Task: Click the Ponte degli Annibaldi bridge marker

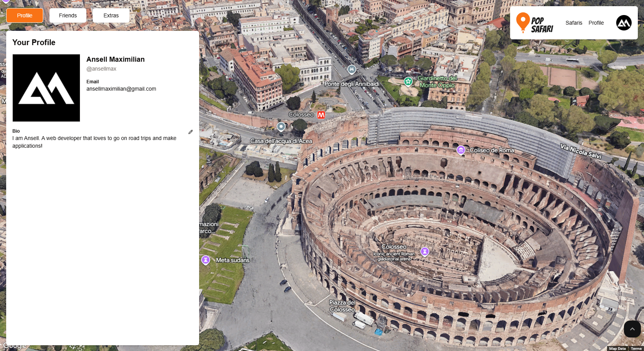Action: tap(352, 69)
